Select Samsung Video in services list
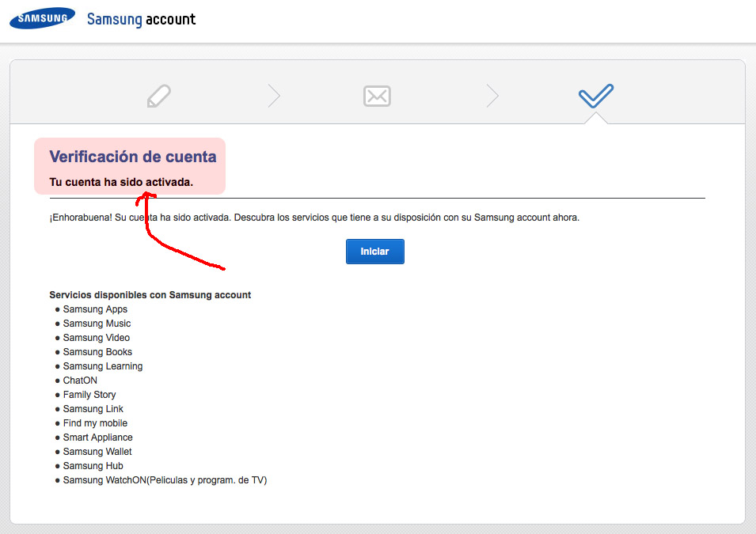The image size is (756, 534). pos(97,338)
